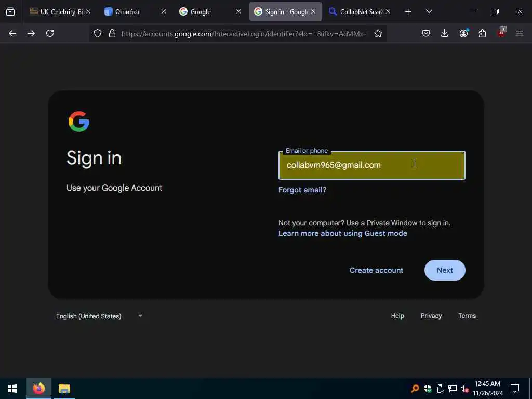Click the Next button
532x399 pixels.
pos(445,270)
